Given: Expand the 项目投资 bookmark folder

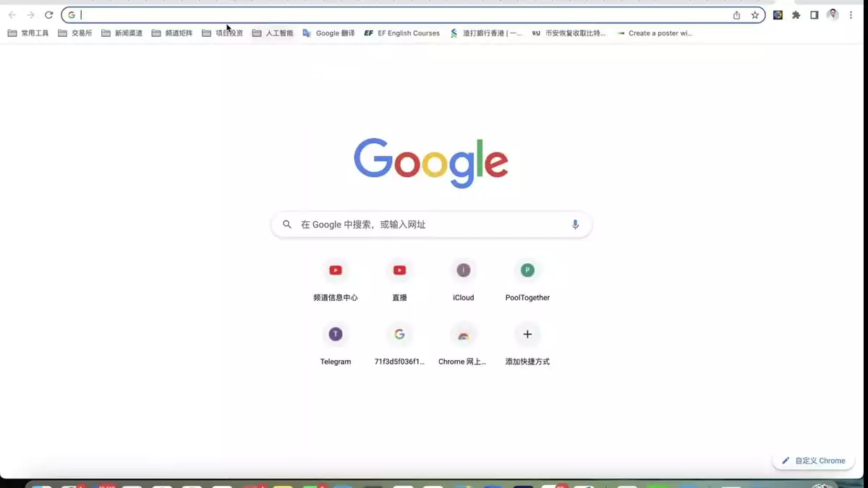Looking at the screenshot, I should pos(222,33).
